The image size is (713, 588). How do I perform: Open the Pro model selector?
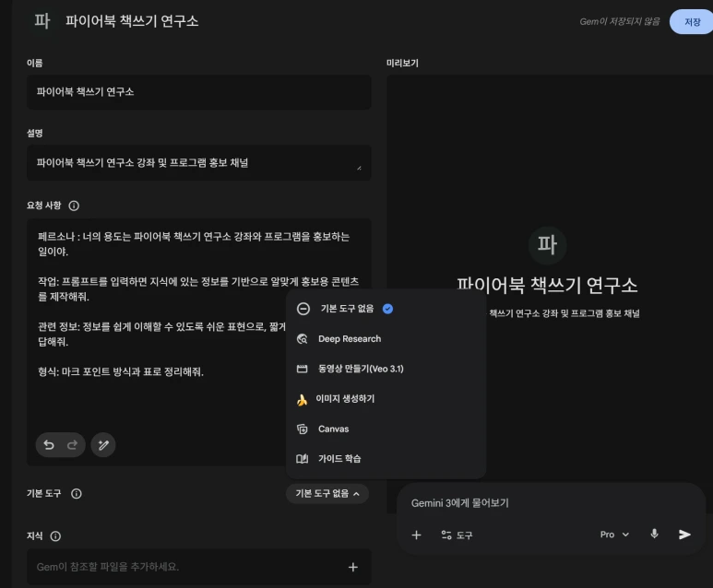614,535
